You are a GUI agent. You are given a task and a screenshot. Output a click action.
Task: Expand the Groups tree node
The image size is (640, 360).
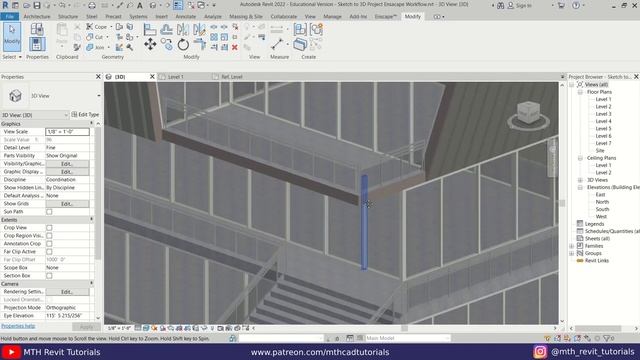[x=572, y=253]
